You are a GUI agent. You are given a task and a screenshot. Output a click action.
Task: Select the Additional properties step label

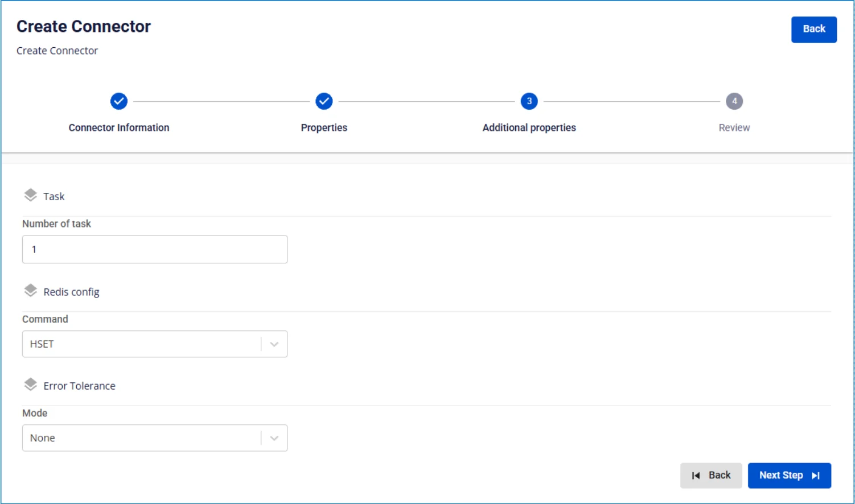(529, 127)
